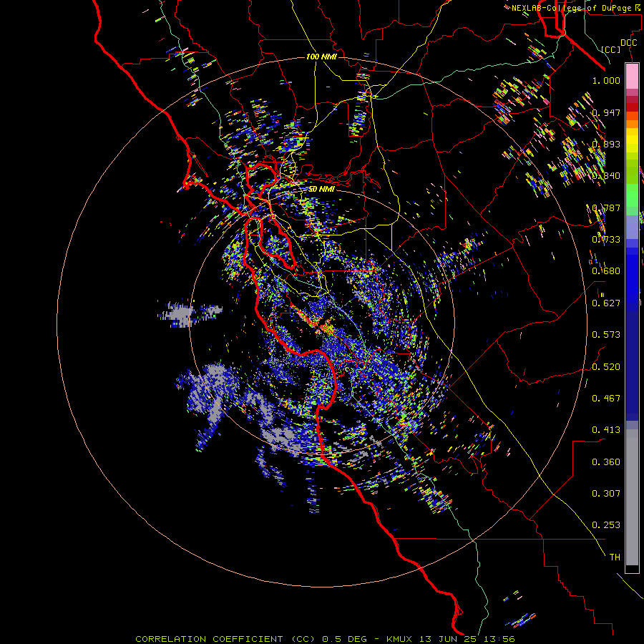Select the 1.000 value on color scale

[x=606, y=80]
